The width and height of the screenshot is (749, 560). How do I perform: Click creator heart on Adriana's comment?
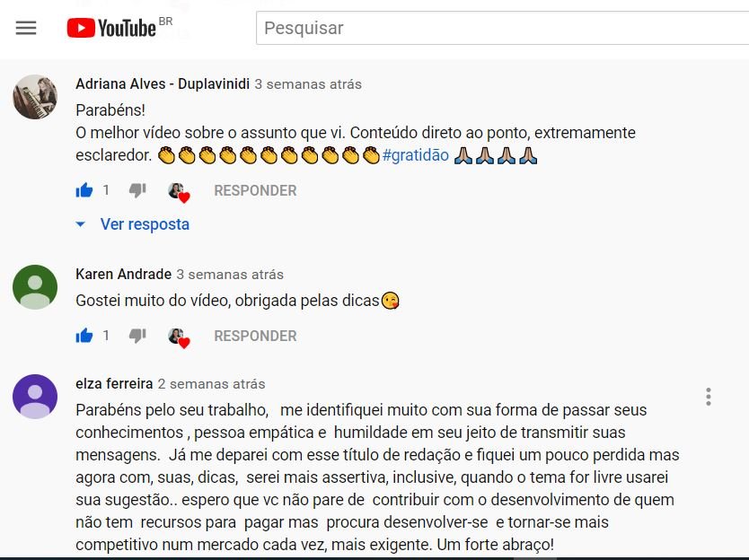[179, 192]
